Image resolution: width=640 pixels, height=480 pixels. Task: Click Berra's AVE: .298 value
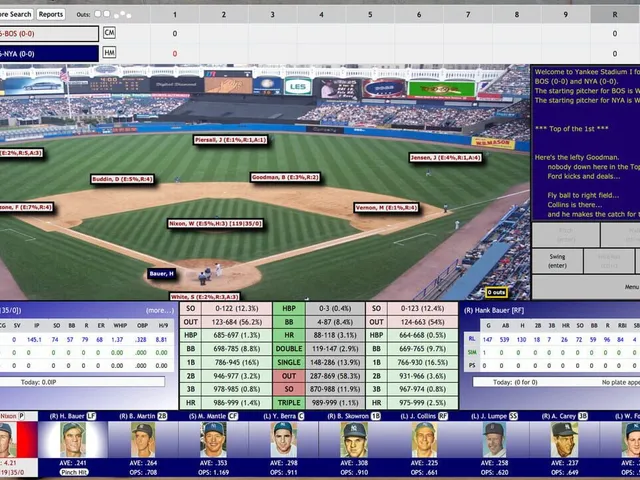point(283,463)
